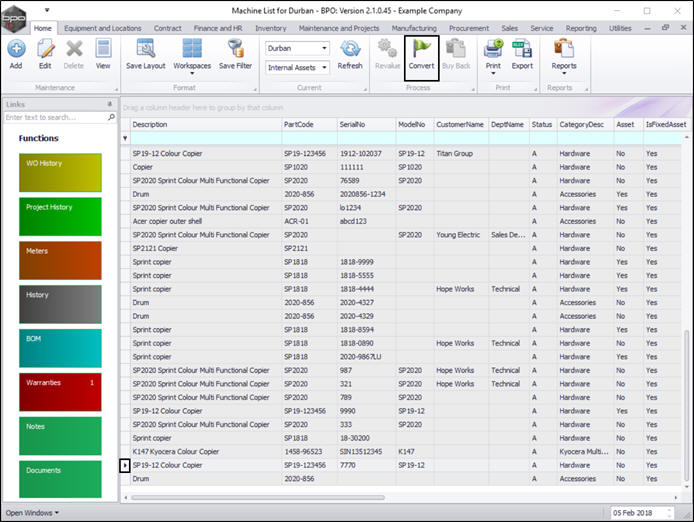This screenshot has height=522, width=694.
Task: Click the Links panel search field
Action: (55, 117)
